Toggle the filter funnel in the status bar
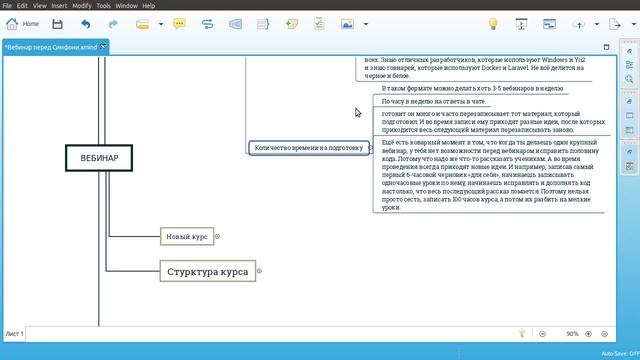This screenshot has width=640, height=360. tap(522, 334)
